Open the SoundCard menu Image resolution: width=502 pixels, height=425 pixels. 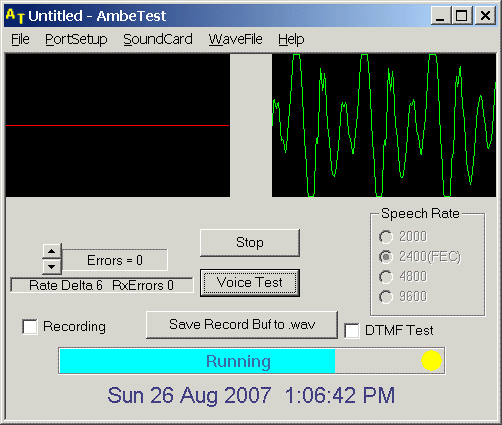[158, 39]
